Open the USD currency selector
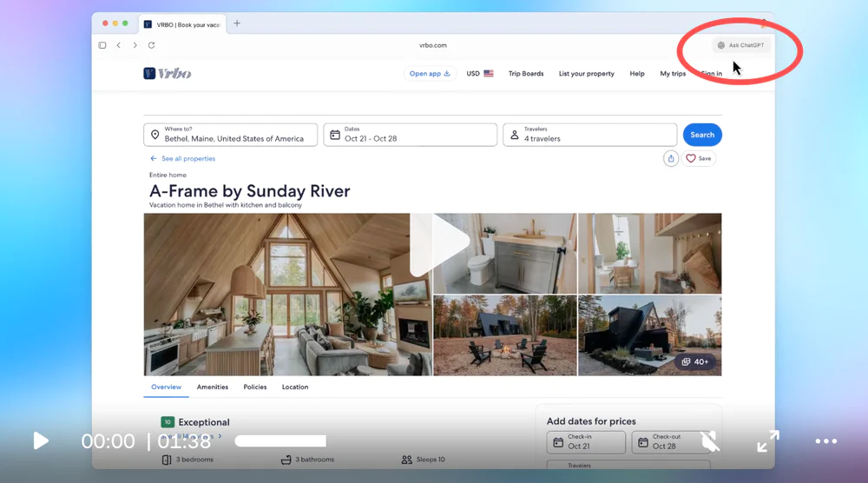This screenshot has height=483, width=868. pyautogui.click(x=479, y=74)
